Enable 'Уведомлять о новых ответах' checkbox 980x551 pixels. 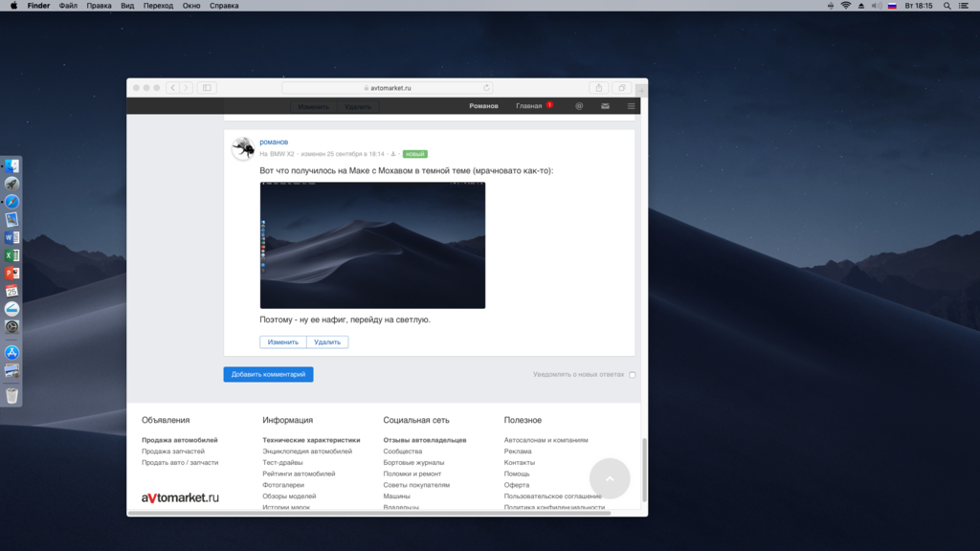pyautogui.click(x=633, y=375)
